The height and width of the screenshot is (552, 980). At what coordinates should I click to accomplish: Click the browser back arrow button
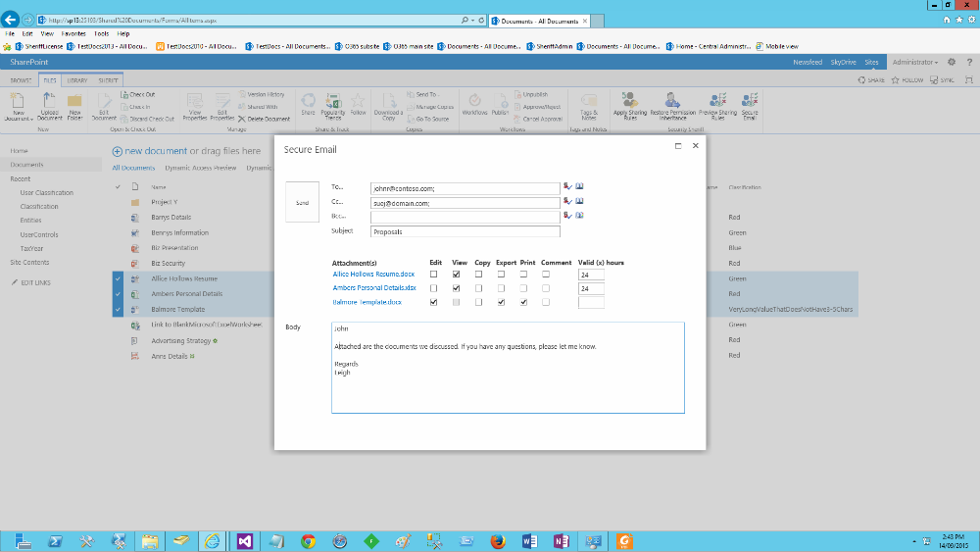[10, 20]
